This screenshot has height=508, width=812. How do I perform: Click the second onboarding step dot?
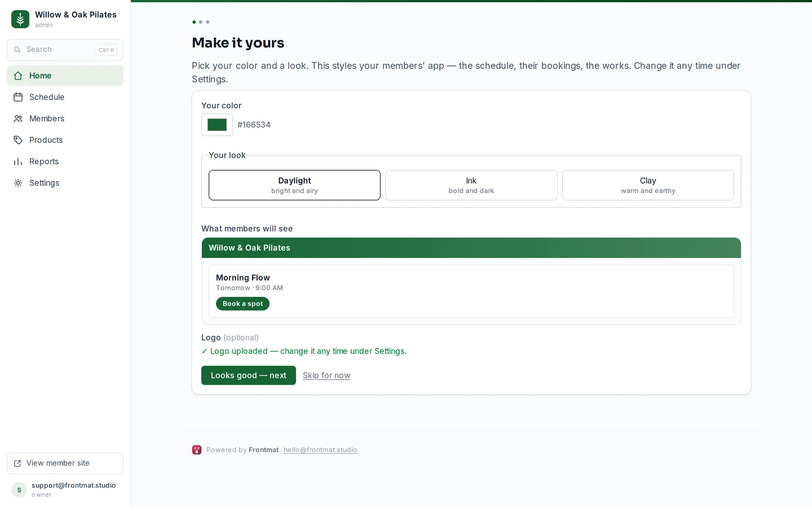(x=201, y=22)
